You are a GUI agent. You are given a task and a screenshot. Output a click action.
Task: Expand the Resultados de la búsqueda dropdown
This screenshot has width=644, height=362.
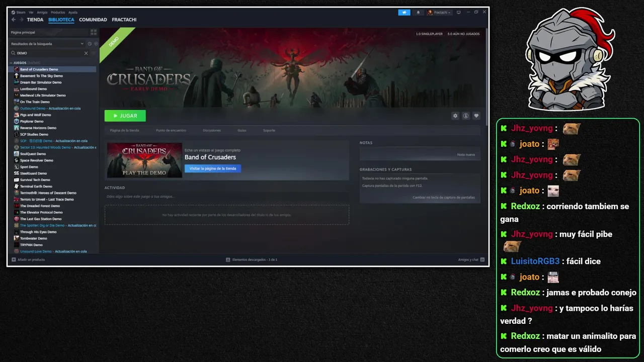pos(47,44)
